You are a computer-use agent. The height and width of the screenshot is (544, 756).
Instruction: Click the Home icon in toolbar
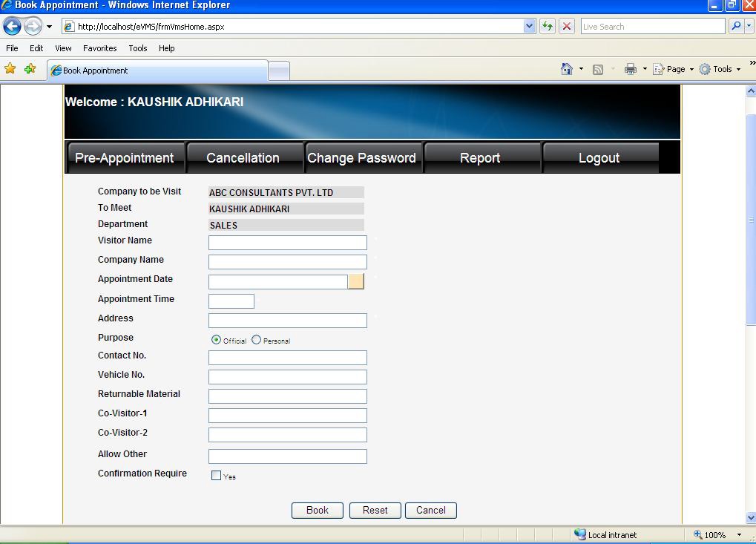[x=567, y=69]
